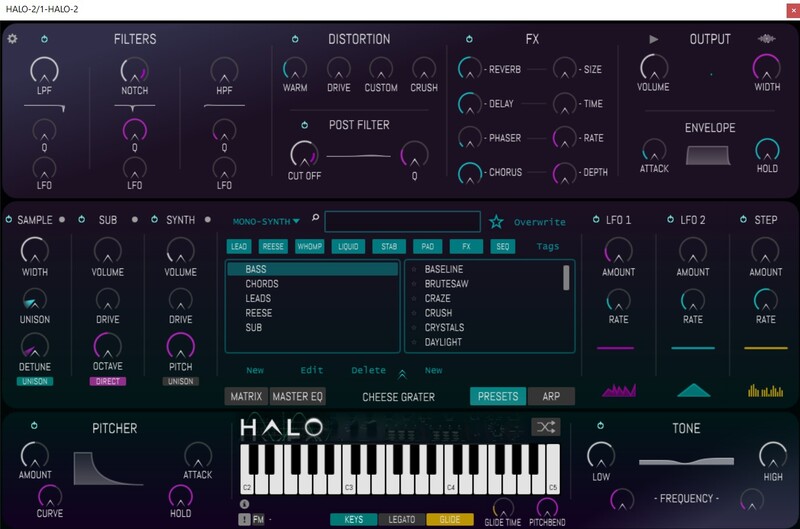The width and height of the screenshot is (800, 529).
Task: Favorite the preset with the star icon
Action: (x=496, y=222)
